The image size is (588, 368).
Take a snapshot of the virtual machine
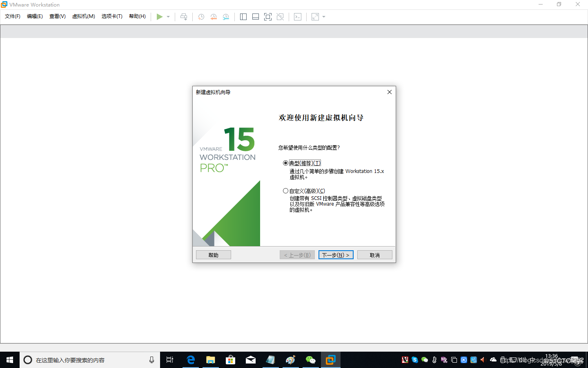tap(200, 17)
